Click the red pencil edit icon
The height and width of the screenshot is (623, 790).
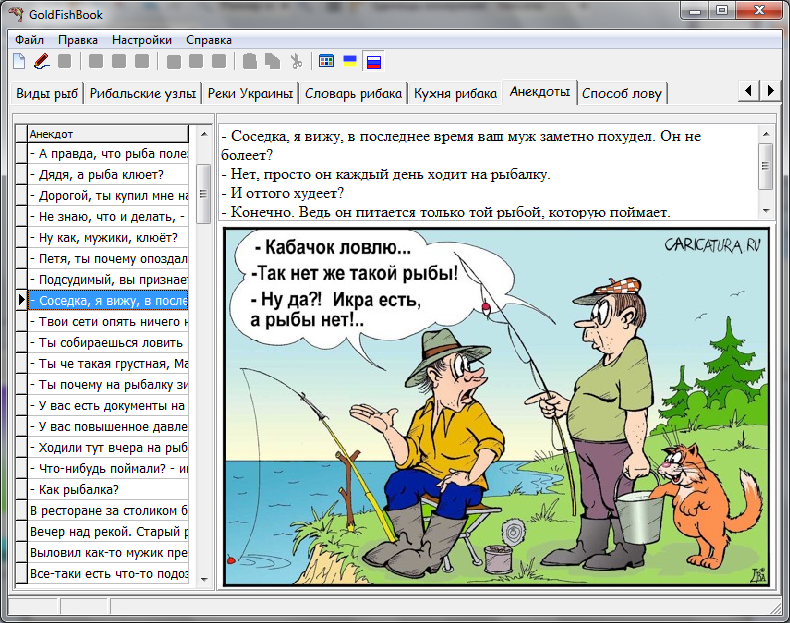point(41,61)
